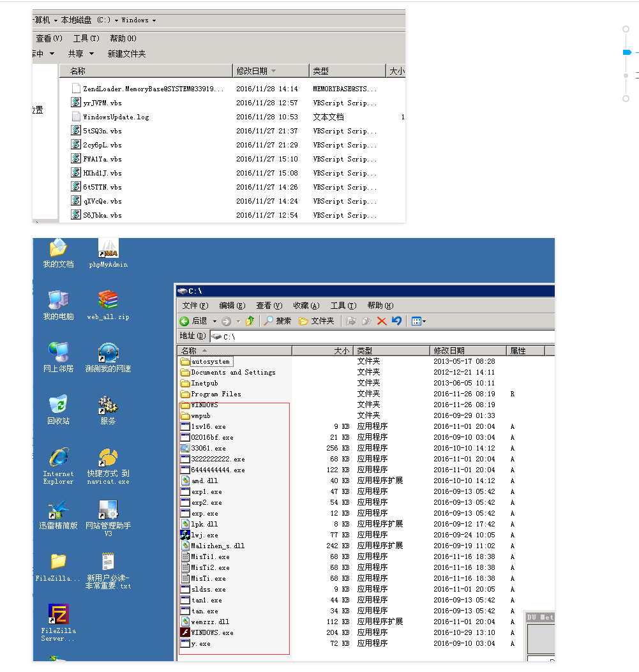Select the wemzzz.dll file
The width and height of the screenshot is (639, 672).
pyautogui.click(x=205, y=622)
